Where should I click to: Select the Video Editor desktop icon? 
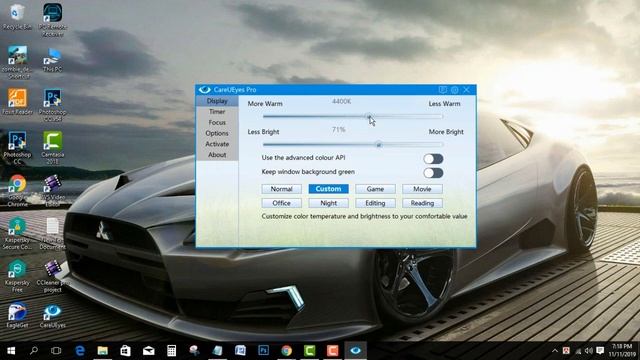[53, 191]
